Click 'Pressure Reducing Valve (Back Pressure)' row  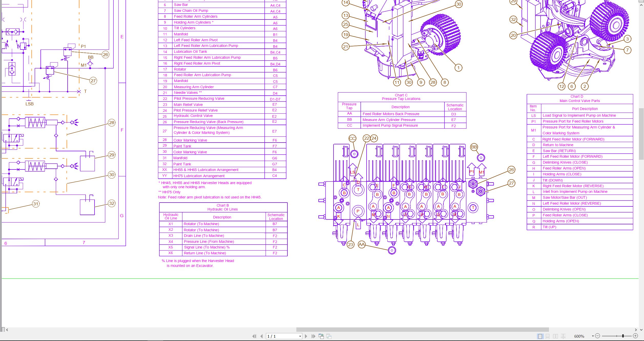coord(222,122)
